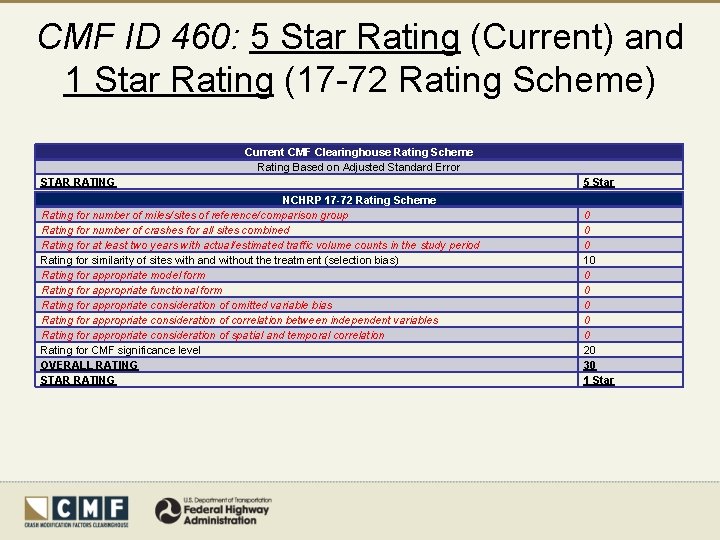
Task: Click the '1 Star' value cell
Action: 630,380
